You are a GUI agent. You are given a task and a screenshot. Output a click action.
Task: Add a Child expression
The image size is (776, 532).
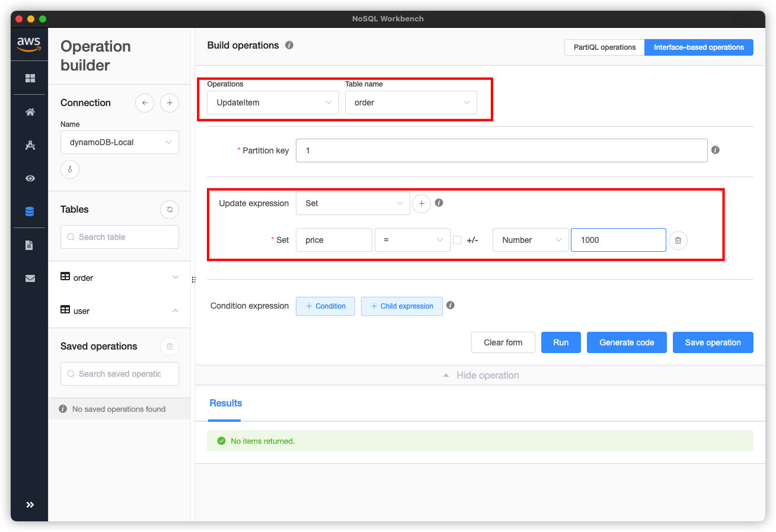coord(402,306)
